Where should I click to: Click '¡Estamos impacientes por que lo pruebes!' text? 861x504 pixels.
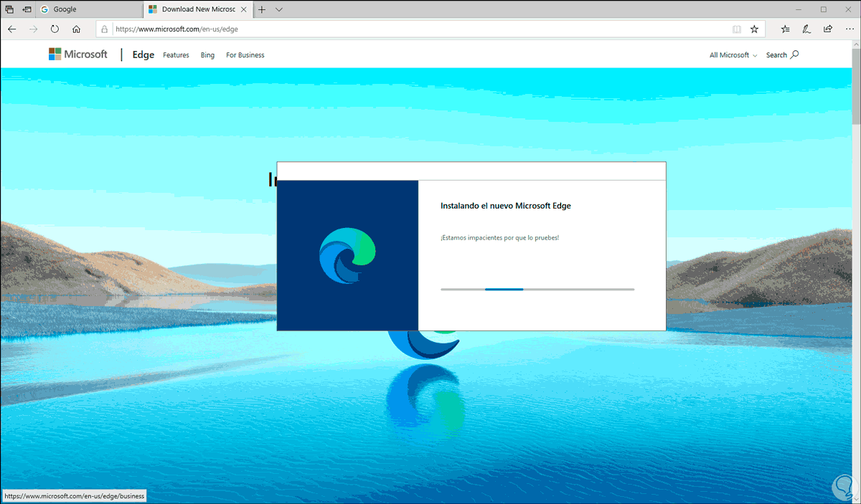499,237
